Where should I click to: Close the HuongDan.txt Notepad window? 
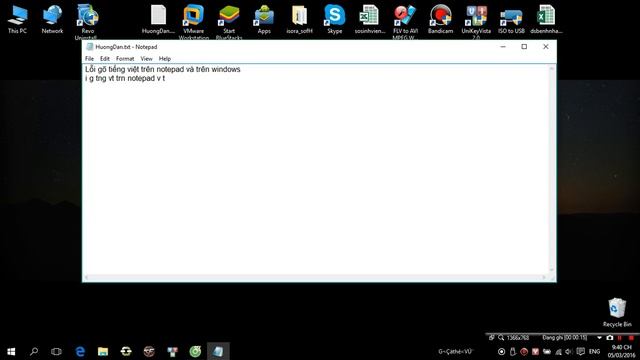pyautogui.click(x=546, y=47)
